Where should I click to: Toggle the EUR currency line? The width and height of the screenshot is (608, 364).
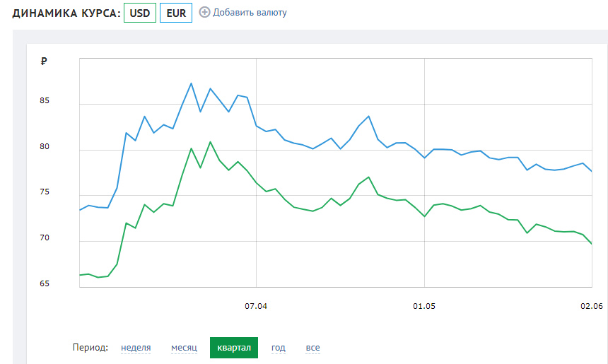[x=176, y=13]
